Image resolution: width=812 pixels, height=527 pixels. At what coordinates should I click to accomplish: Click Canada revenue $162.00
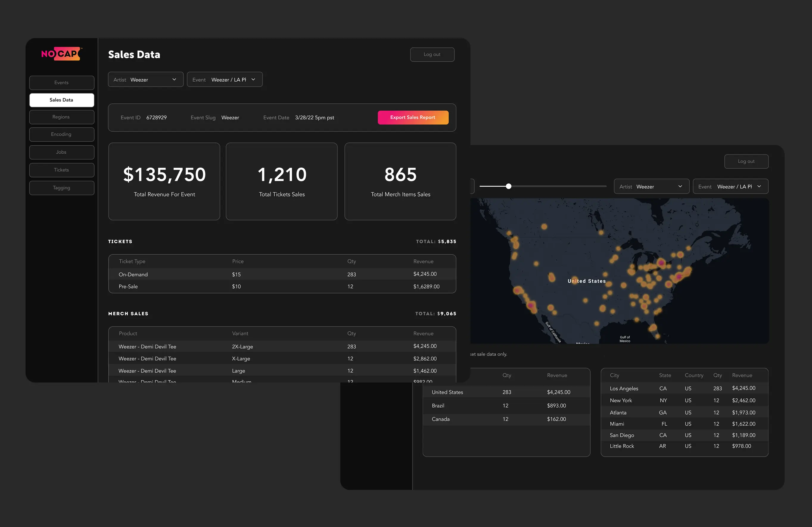(x=556, y=419)
